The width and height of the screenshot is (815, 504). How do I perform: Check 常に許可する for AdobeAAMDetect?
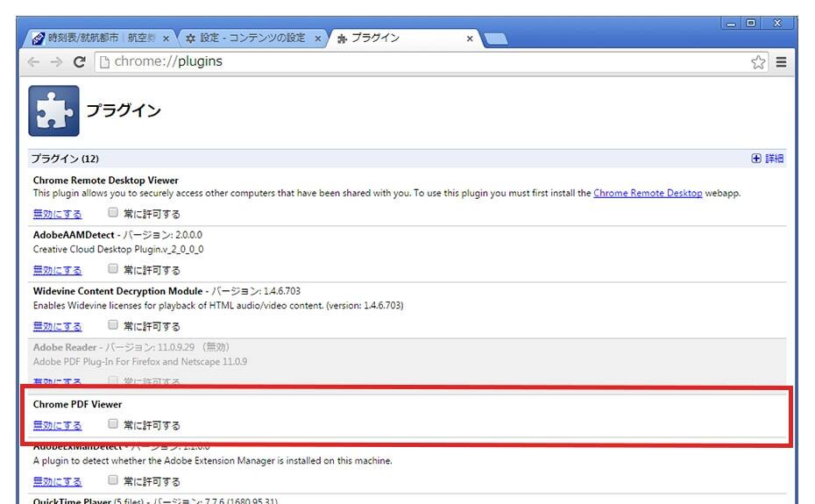coord(113,268)
